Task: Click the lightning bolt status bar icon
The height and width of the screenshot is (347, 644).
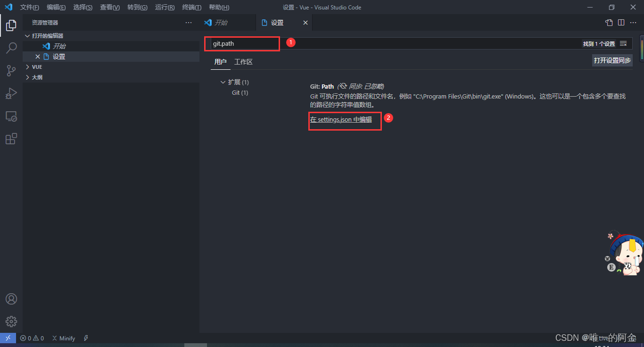Action: pyautogui.click(x=86, y=338)
